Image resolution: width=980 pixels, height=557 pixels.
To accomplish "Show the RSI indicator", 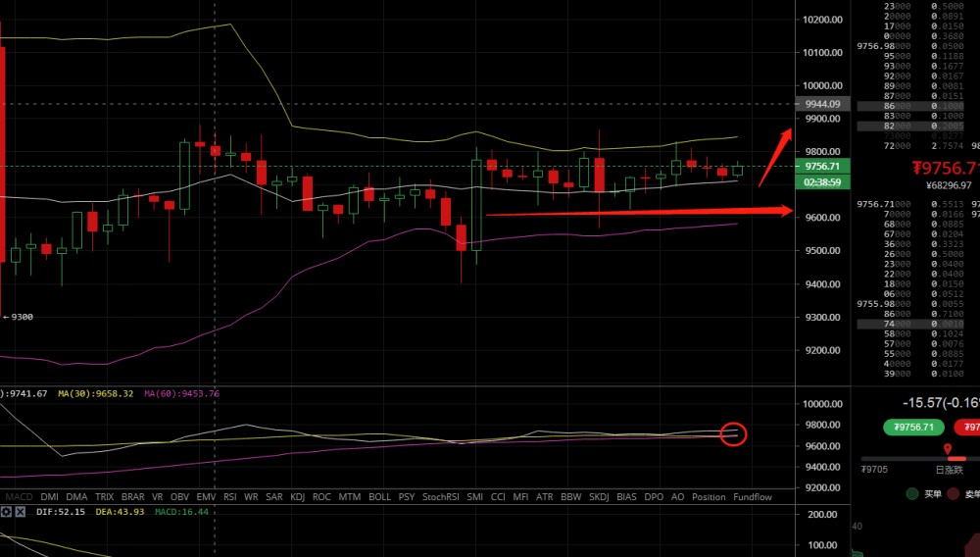I will point(230,497).
